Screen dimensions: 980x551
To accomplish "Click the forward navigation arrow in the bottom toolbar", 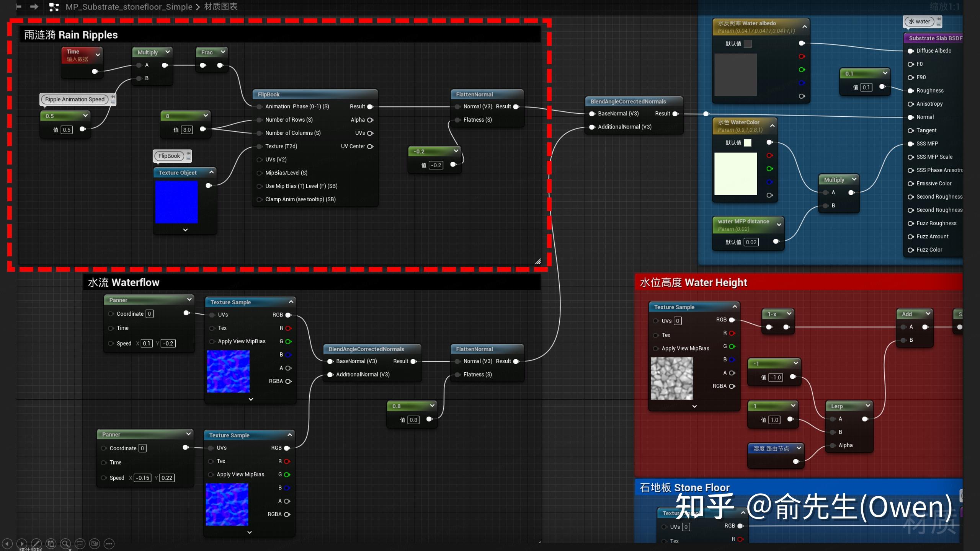I will point(22,543).
